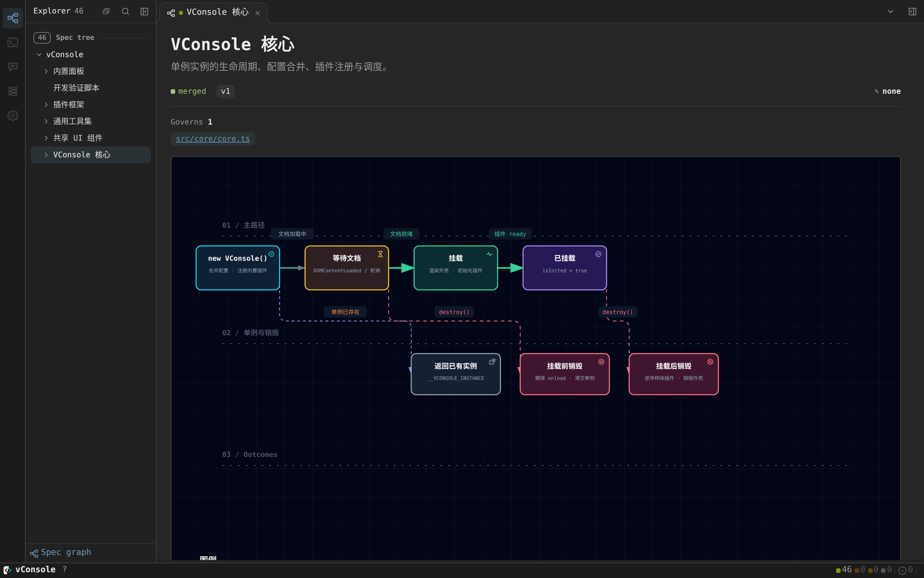
Task: Click the collapse-all icon in Explorer header
Action: point(106,12)
